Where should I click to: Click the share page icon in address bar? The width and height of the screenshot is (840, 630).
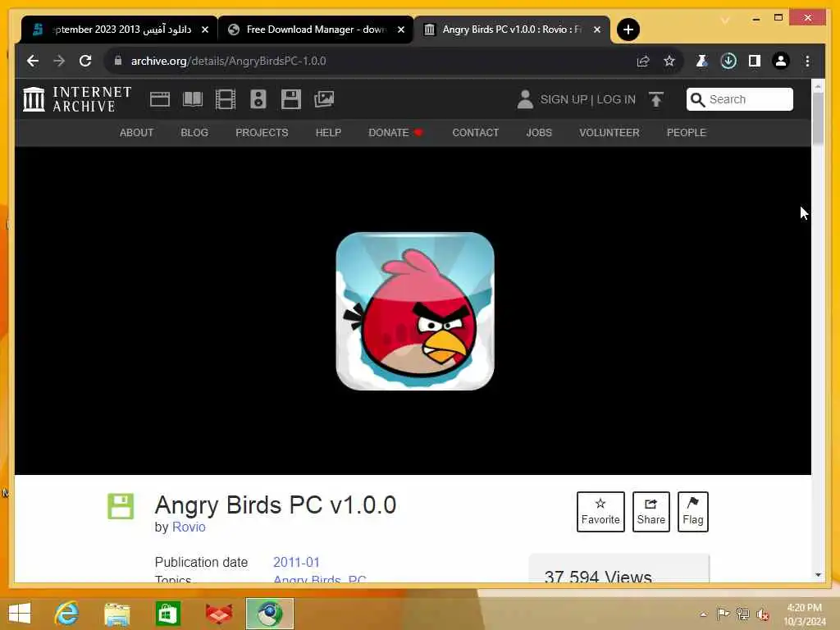coord(643,61)
